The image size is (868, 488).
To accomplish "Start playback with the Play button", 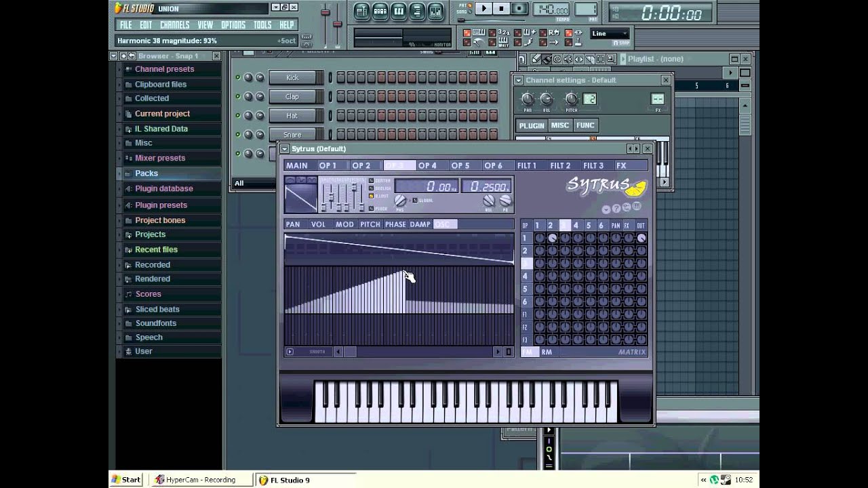I will point(484,9).
